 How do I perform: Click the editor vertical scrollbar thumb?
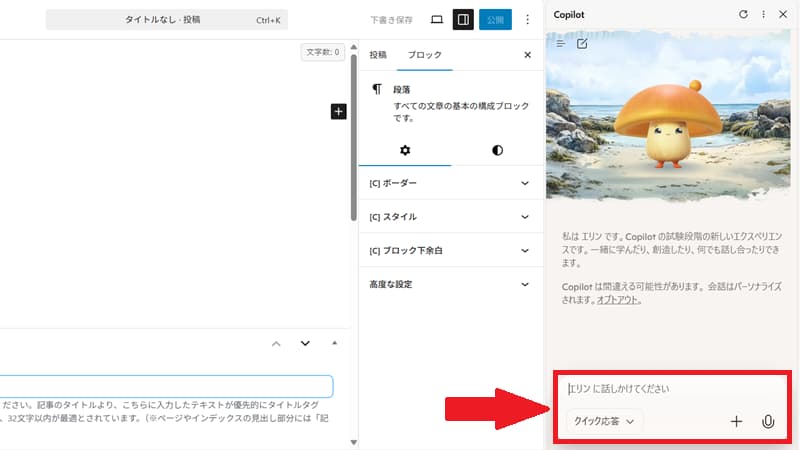[354, 137]
